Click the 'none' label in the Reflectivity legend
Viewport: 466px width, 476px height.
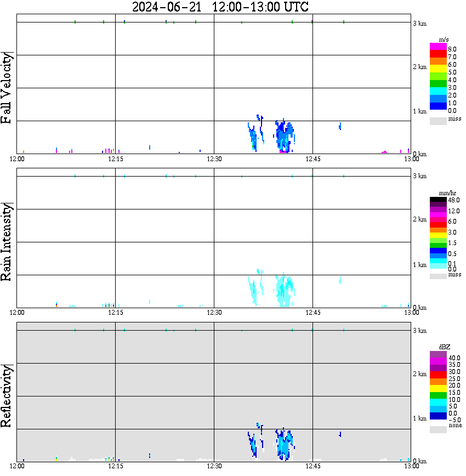point(455,425)
